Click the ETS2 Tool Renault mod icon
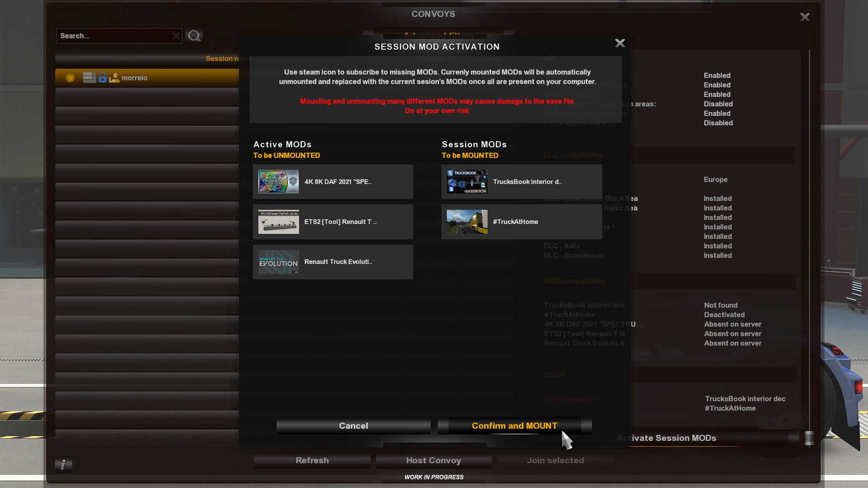Screen dimensions: 868x488 (x=278, y=222)
